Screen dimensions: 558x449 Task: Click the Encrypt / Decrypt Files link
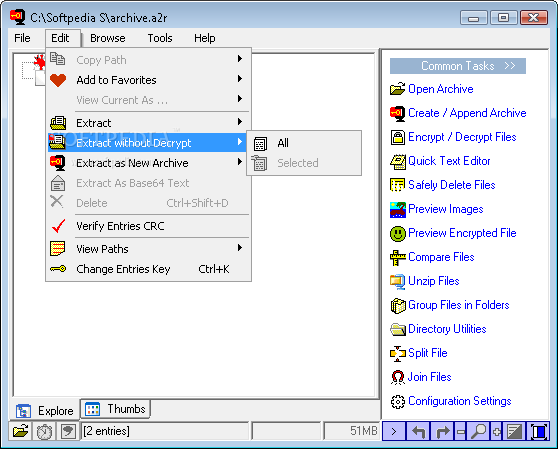(462, 137)
